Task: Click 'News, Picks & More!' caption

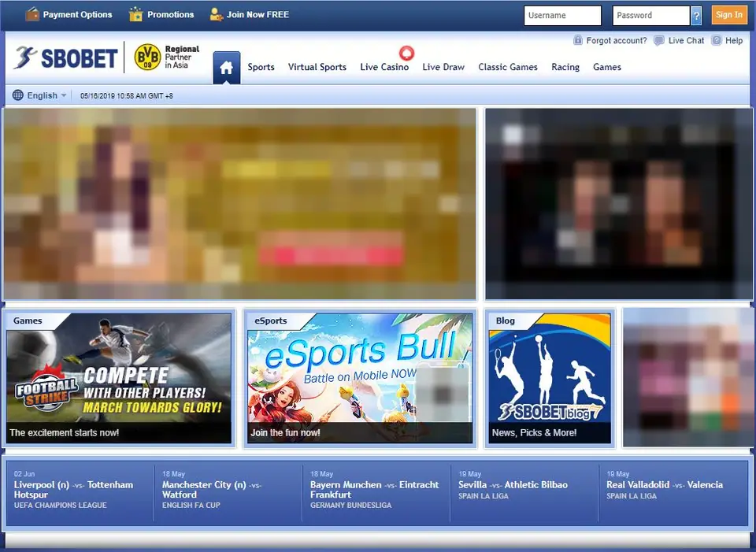Action: tap(534, 432)
